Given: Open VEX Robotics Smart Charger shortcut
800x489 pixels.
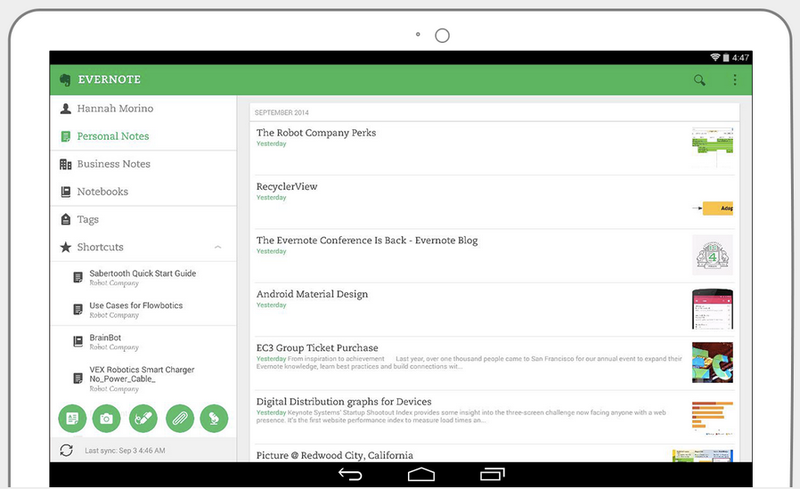Looking at the screenshot, I should (x=143, y=378).
